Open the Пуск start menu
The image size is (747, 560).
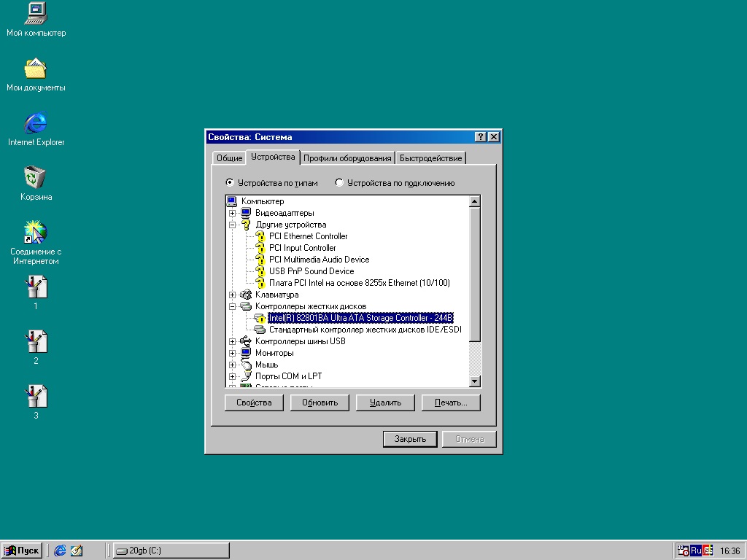(21, 551)
